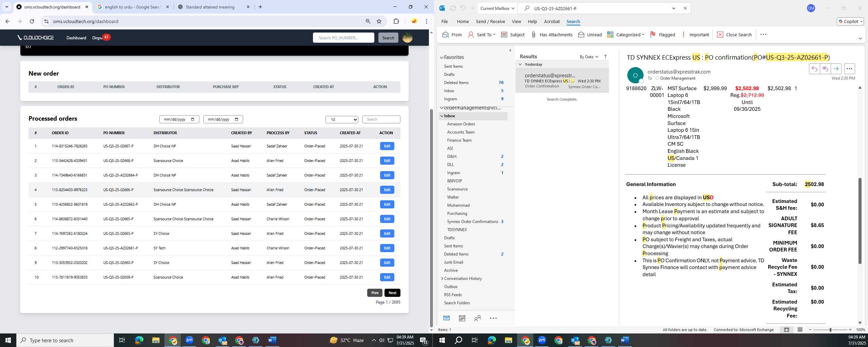Open Word from the left taskbar
This screenshot has width=868, height=347.
pyautogui.click(x=272, y=340)
